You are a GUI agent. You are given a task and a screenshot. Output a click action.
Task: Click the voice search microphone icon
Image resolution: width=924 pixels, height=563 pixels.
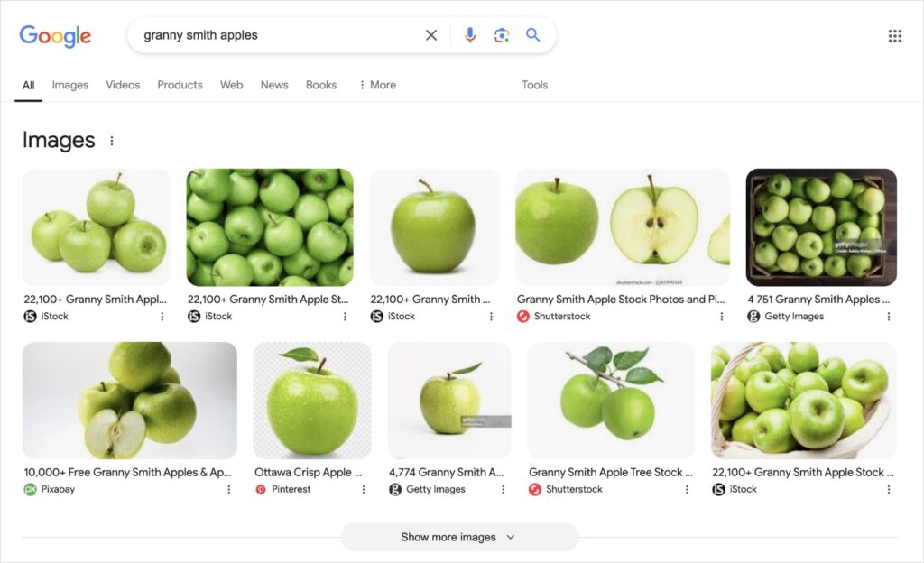469,35
